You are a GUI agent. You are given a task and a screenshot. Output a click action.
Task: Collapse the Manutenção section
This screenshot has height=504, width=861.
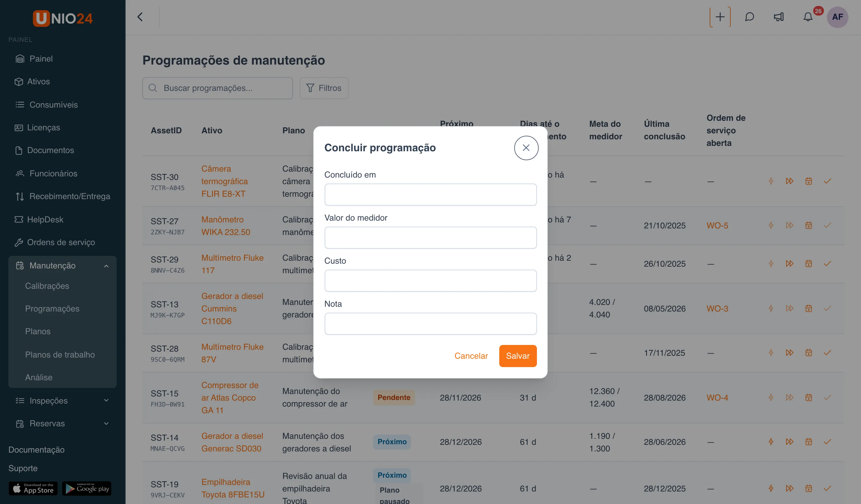(62, 265)
